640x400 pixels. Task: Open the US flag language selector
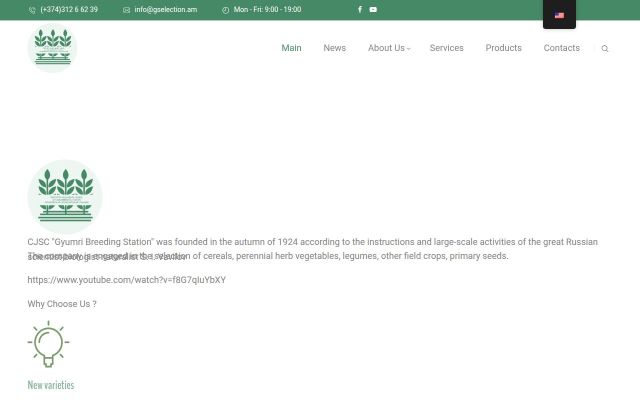559,16
